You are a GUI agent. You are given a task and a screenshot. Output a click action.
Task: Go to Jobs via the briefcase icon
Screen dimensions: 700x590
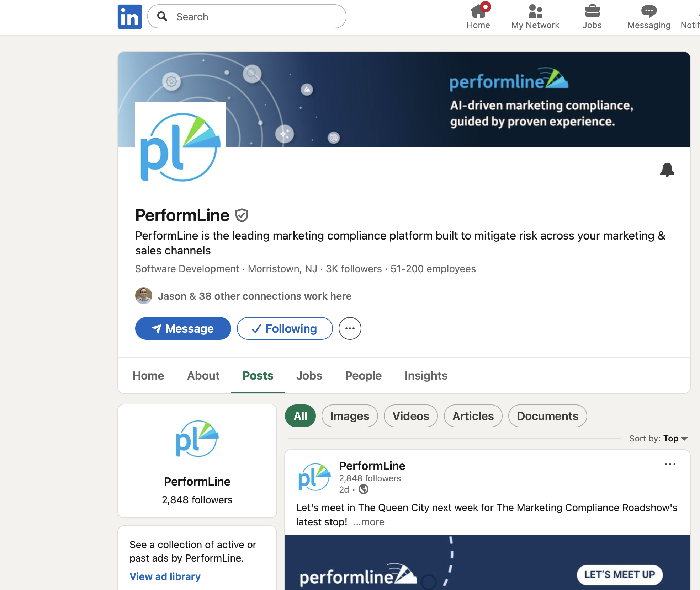(x=592, y=16)
